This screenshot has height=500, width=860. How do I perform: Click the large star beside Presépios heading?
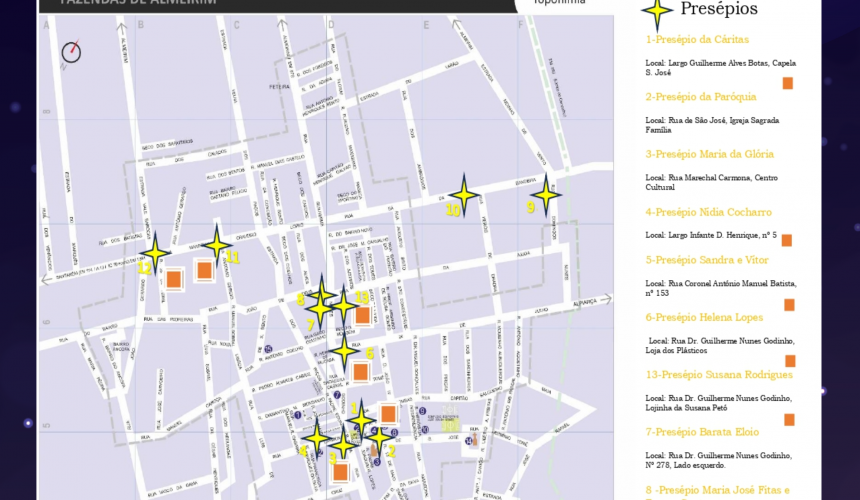point(657,11)
